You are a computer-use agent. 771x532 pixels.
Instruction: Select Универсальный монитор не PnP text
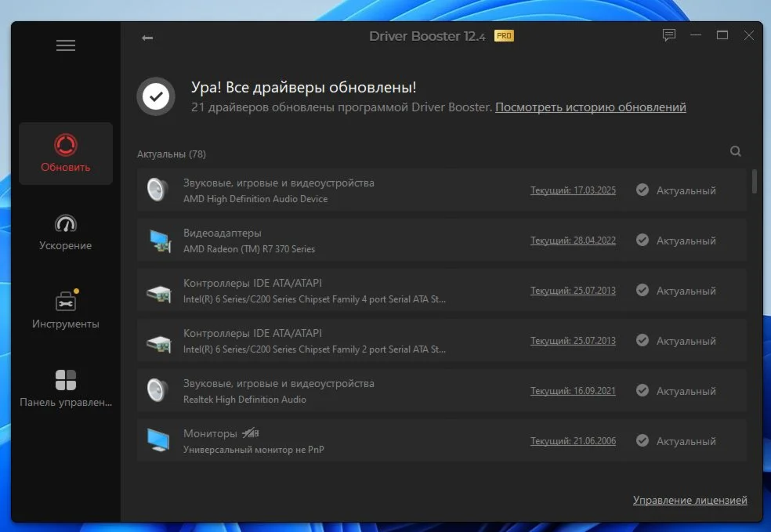(253, 450)
